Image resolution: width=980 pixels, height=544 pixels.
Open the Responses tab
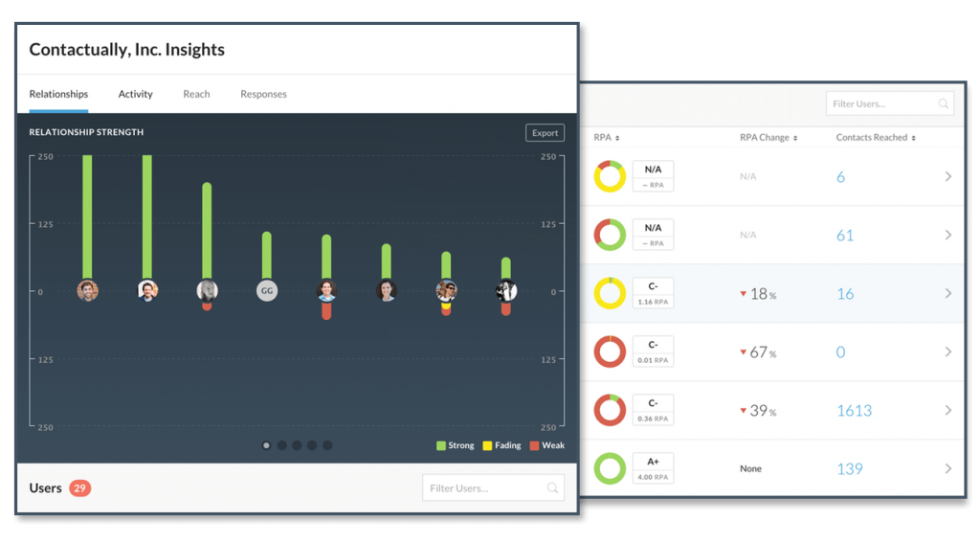263,94
